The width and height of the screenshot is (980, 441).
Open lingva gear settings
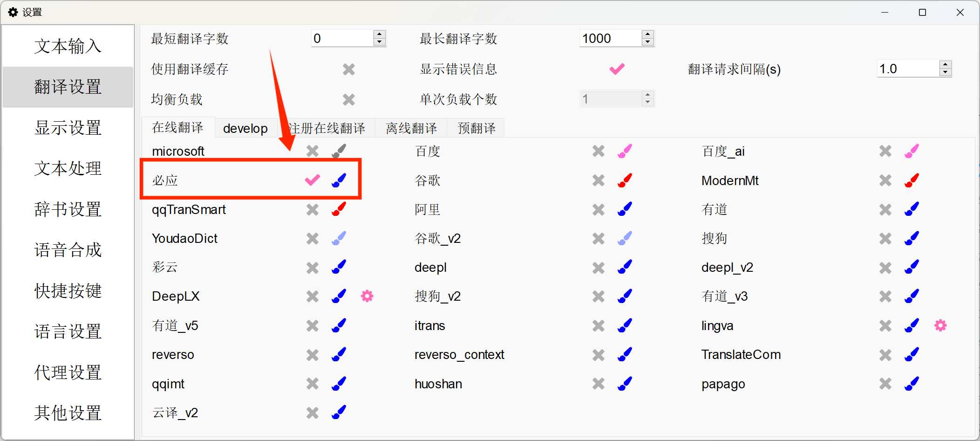point(940,325)
